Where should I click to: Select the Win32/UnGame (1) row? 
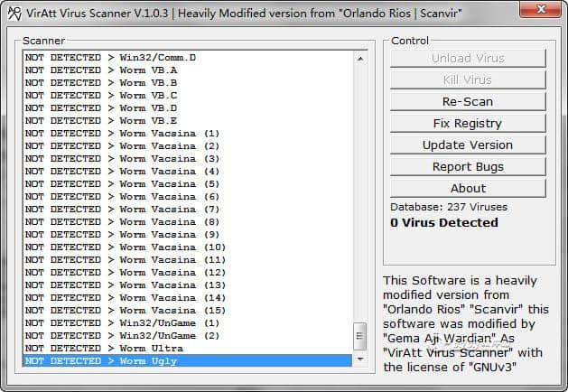click(x=188, y=323)
